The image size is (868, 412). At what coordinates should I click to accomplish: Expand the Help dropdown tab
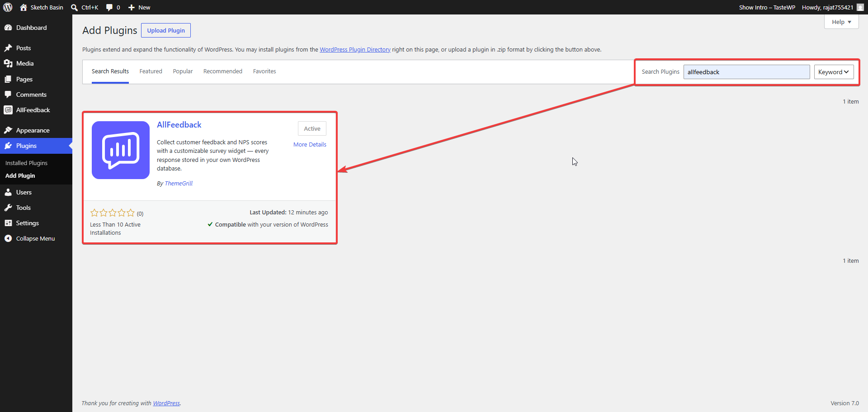841,22
